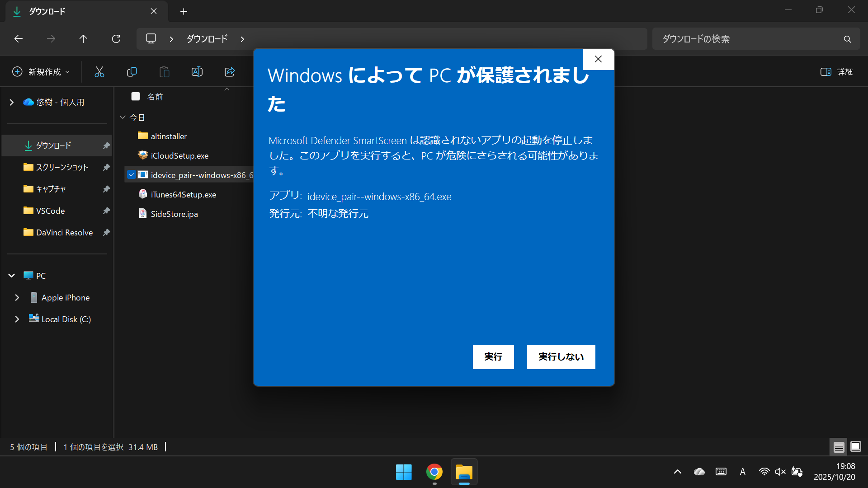Switch view using the details layout toggle

click(839, 446)
